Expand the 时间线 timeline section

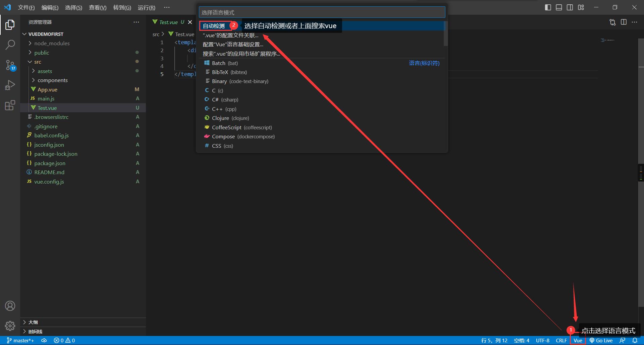[x=83, y=332]
